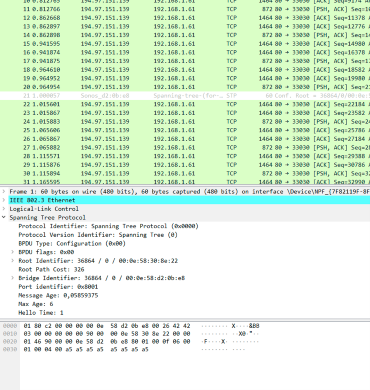370x390 pixels.
Task: Select packet 30 at time 1.115894
Action: 185,174
